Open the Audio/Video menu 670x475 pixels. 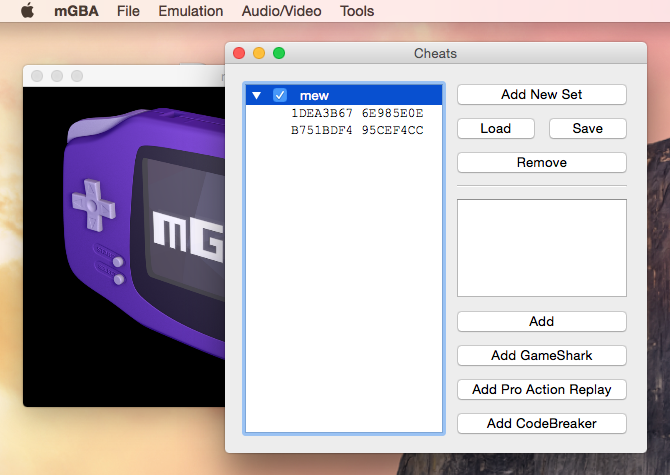pyautogui.click(x=281, y=11)
